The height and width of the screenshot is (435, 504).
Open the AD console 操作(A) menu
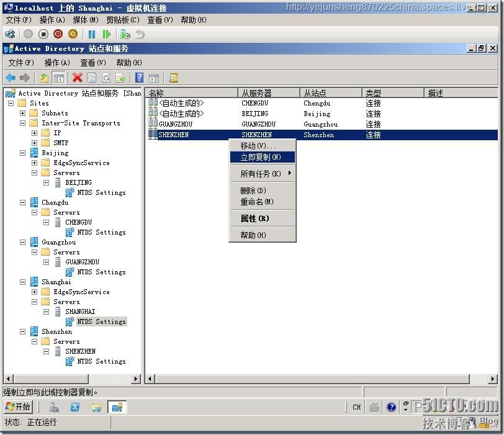click(57, 63)
